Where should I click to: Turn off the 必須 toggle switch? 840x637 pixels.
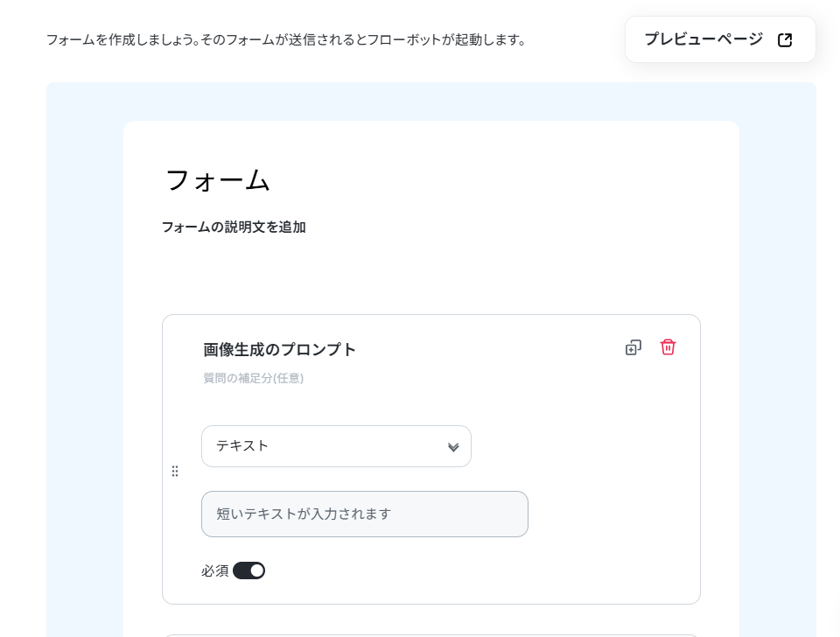tap(248, 570)
